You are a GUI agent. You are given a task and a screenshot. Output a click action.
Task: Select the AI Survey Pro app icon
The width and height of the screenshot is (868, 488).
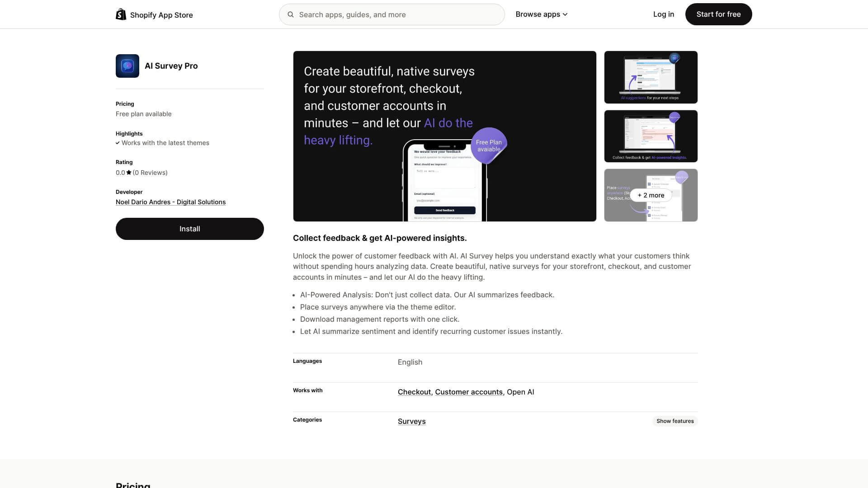point(127,66)
